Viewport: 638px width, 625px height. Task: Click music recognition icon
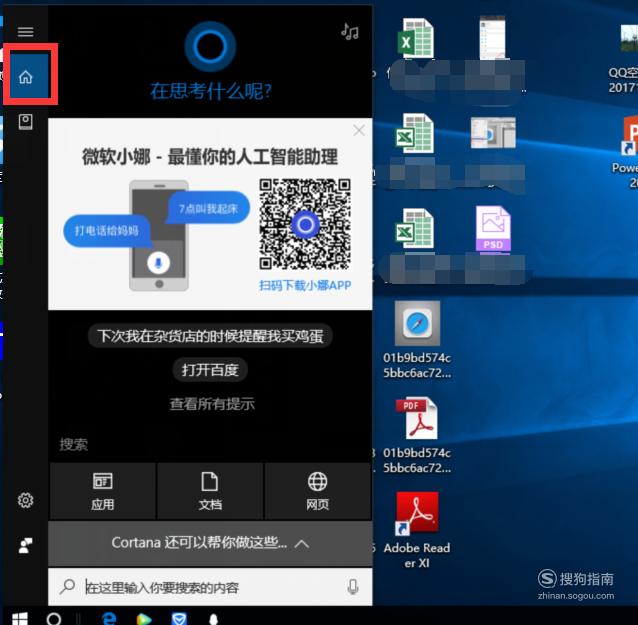(x=350, y=31)
